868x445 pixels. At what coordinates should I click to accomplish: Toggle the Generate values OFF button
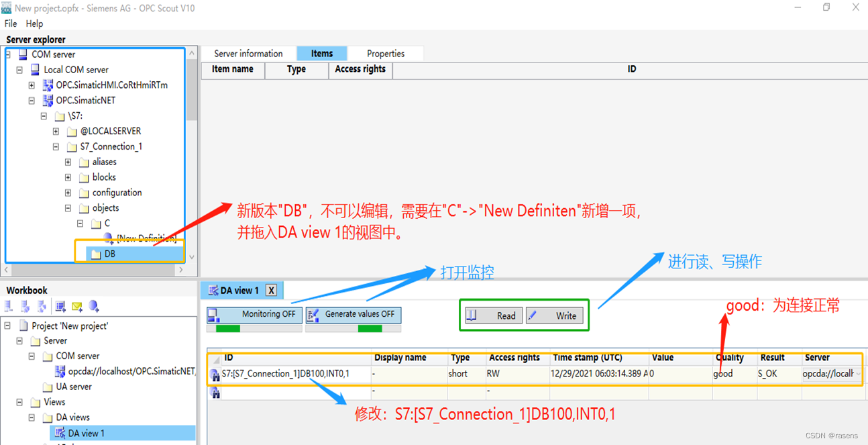coord(353,314)
